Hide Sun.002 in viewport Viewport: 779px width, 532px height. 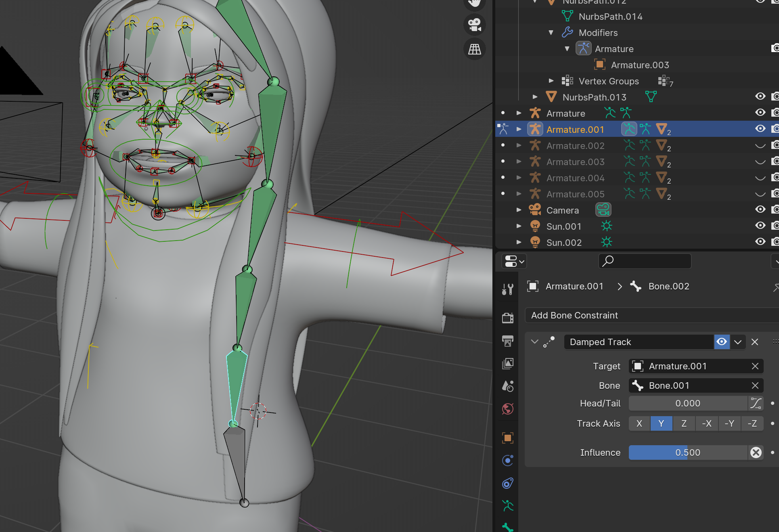click(x=760, y=242)
